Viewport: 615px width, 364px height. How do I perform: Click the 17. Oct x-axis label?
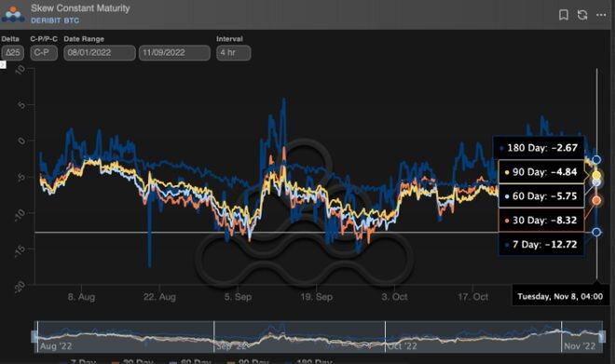473,297
